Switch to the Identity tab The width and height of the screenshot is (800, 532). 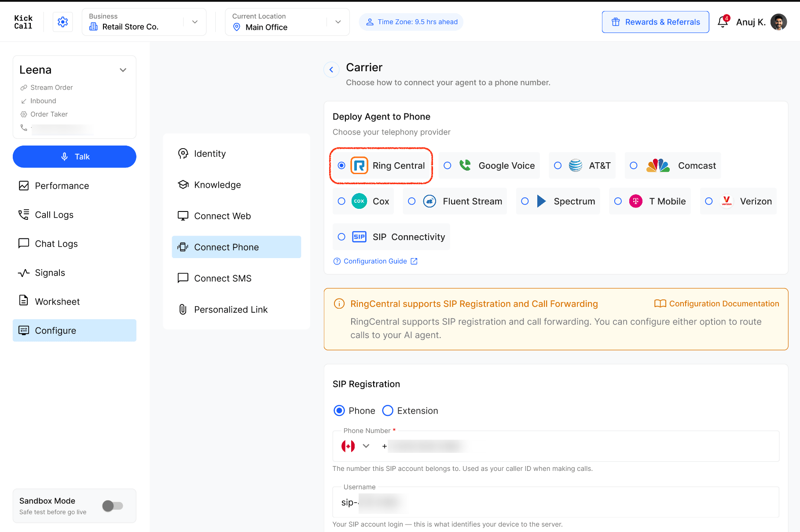pos(236,153)
